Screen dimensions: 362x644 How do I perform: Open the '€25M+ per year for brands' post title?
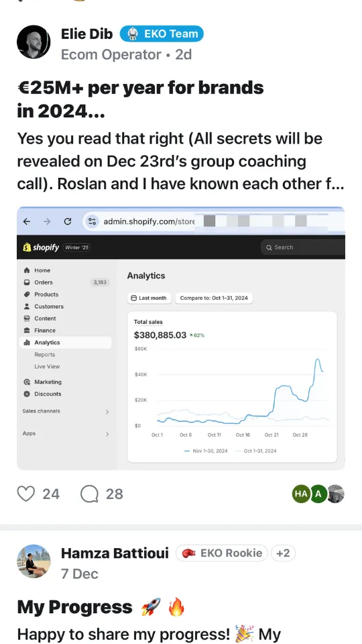pyautogui.click(x=140, y=99)
